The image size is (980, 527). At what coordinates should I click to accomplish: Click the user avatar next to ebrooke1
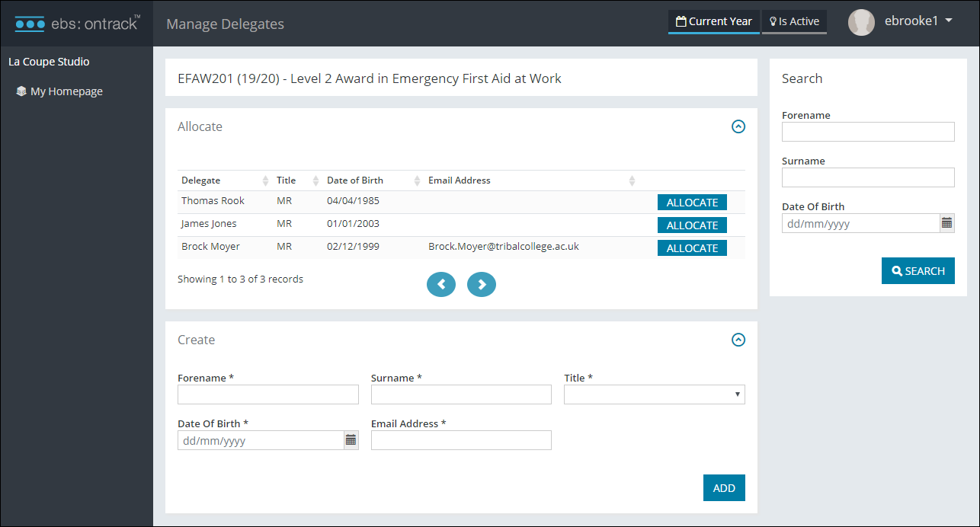point(861,21)
